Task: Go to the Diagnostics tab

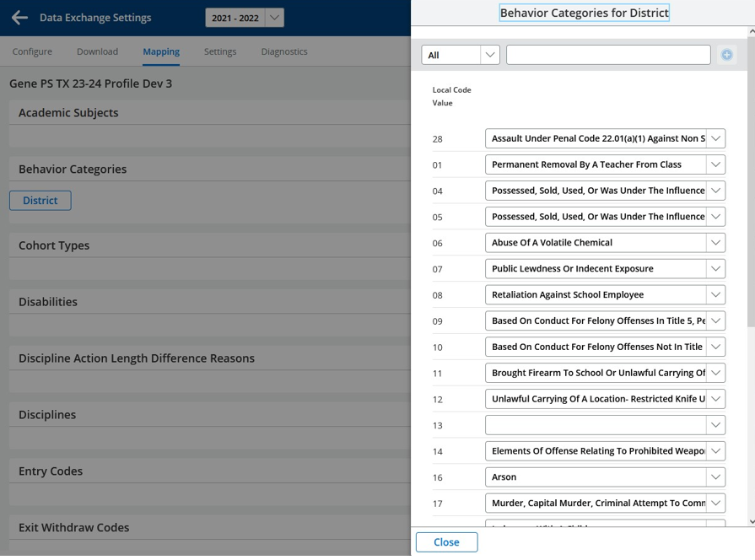Action: click(284, 51)
